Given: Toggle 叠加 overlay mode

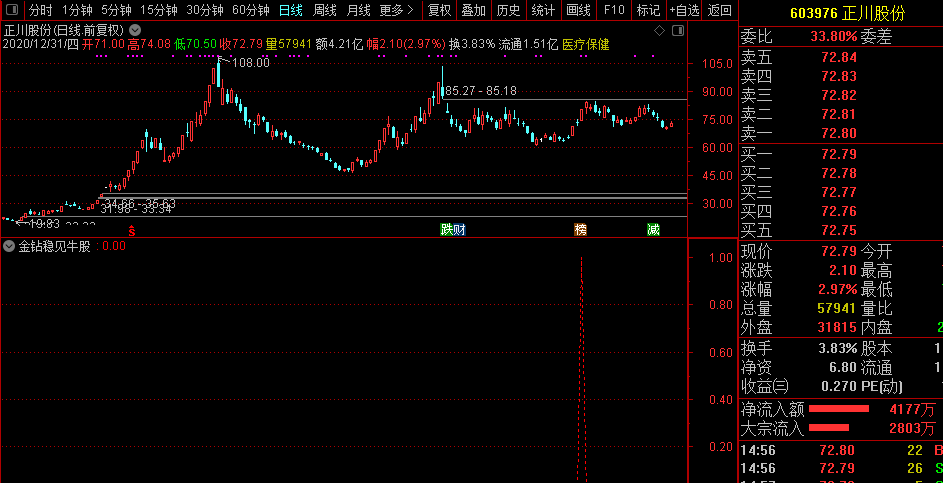Looking at the screenshot, I should pos(473,10).
